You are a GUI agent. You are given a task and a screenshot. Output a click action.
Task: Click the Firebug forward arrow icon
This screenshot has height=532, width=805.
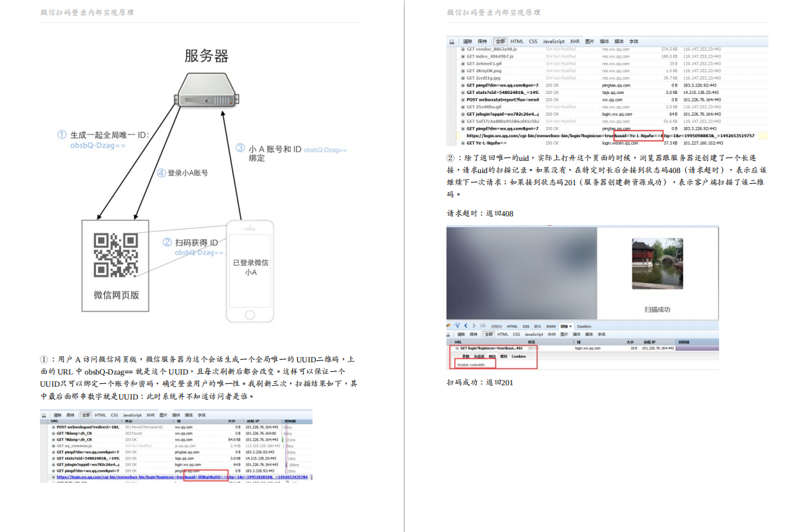click(x=474, y=326)
